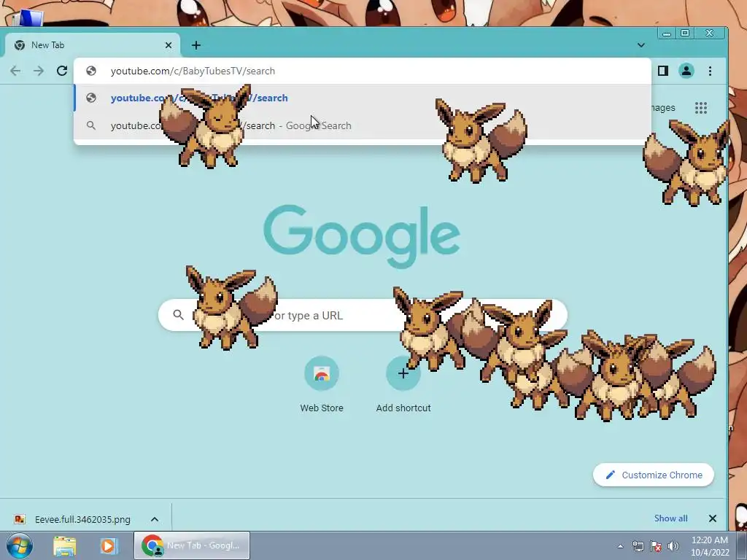
Task: Choose the Google Search suggestion row
Action: point(362,125)
